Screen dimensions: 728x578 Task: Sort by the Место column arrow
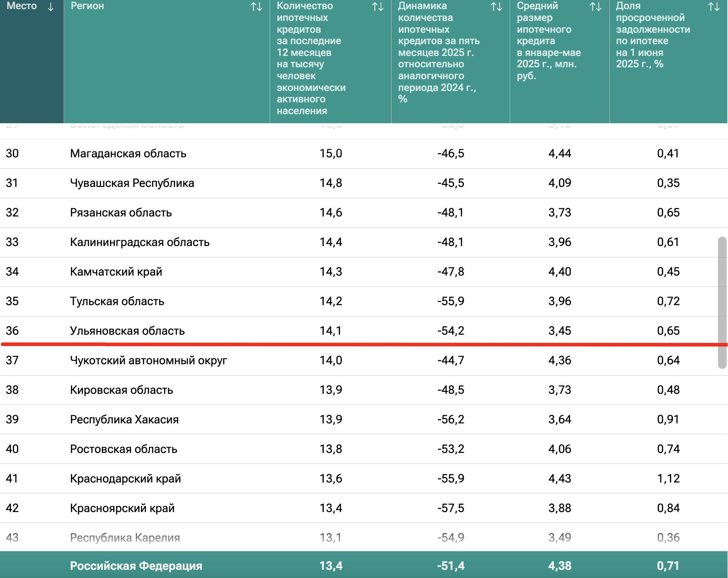coord(50,7)
